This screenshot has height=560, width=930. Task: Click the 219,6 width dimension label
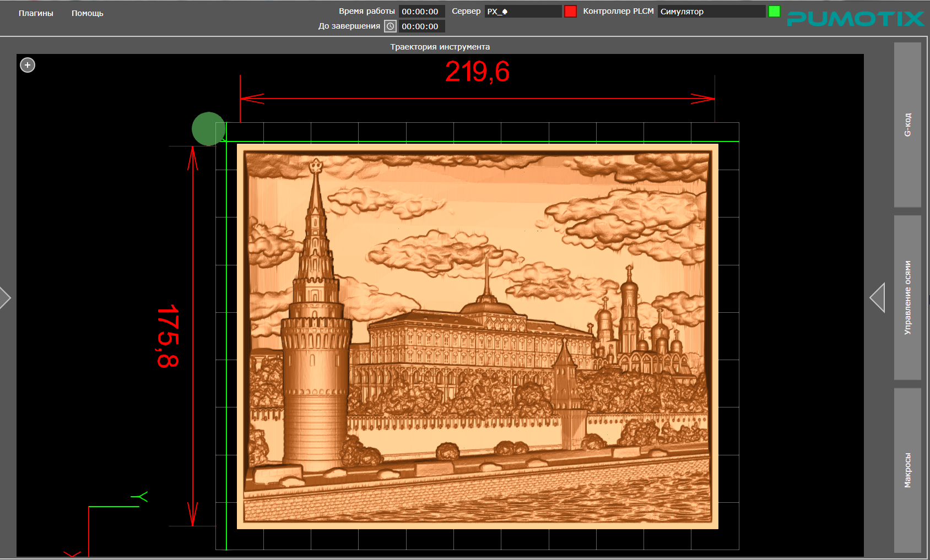point(477,72)
